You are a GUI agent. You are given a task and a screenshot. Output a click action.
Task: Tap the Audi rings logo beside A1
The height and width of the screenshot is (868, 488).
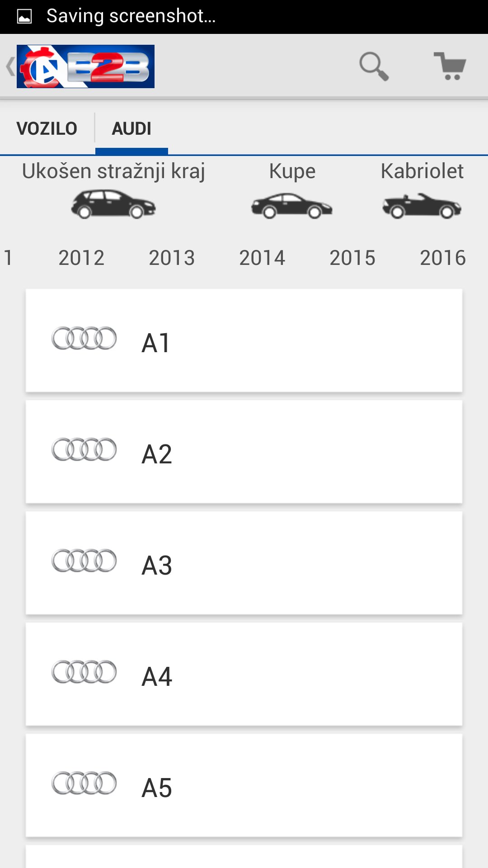tap(84, 338)
